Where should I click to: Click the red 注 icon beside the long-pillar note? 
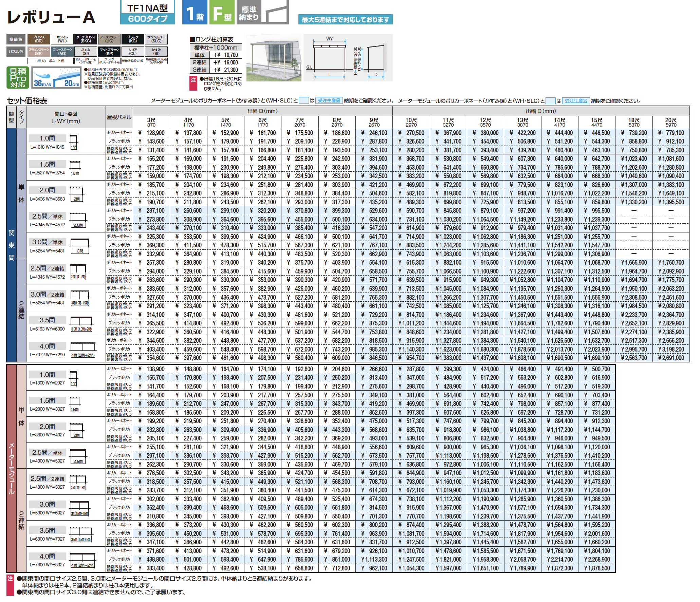pyautogui.click(x=193, y=83)
